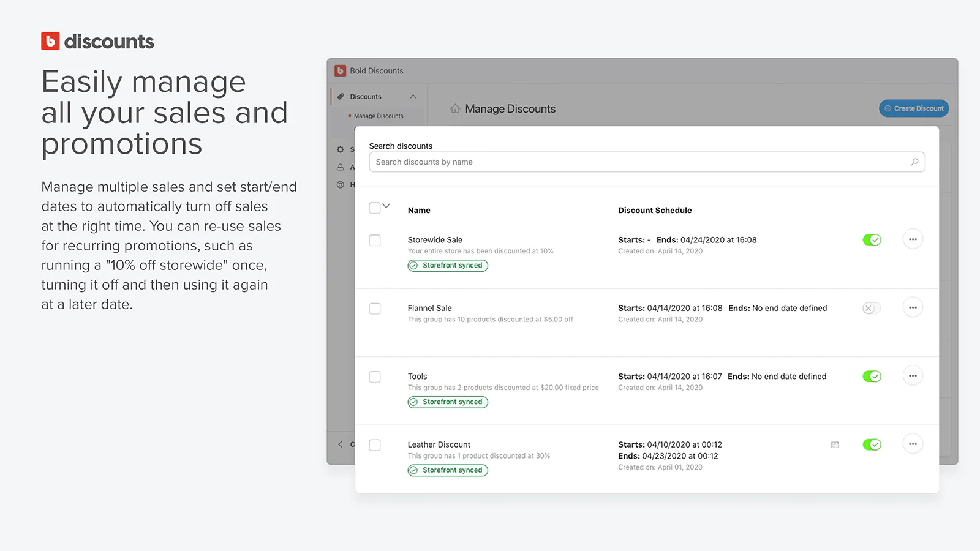Click the settings gear icon in sidebar
The height and width of the screenshot is (551, 980).
click(341, 149)
